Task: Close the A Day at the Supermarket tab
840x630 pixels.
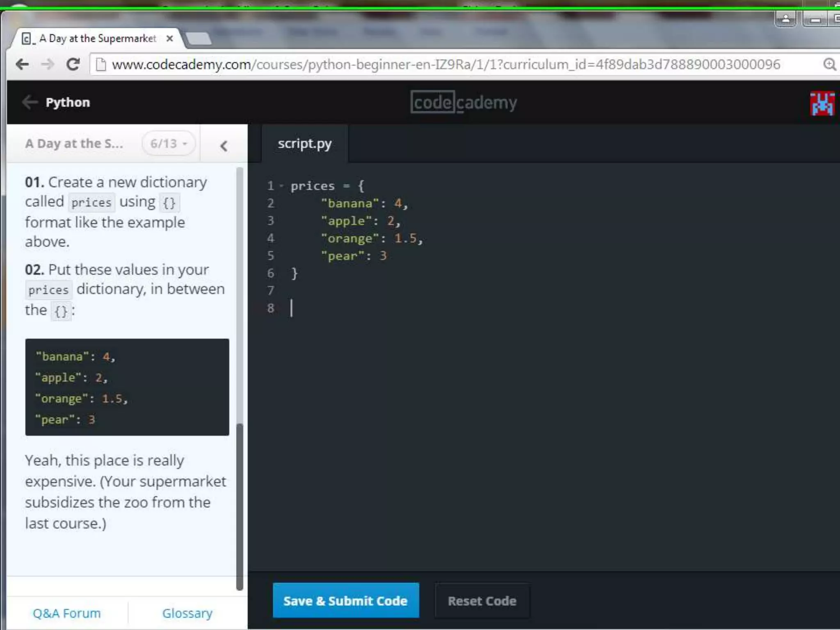Action: tap(169, 39)
